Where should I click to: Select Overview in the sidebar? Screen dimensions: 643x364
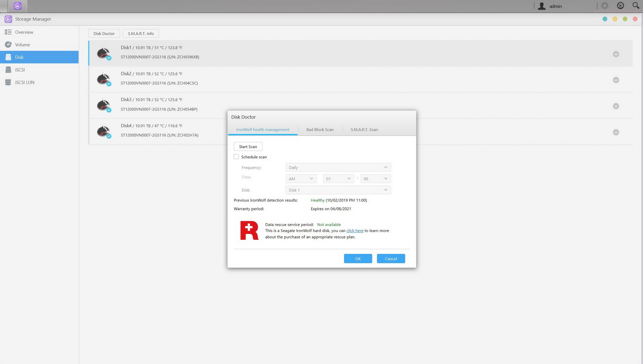(x=39, y=32)
